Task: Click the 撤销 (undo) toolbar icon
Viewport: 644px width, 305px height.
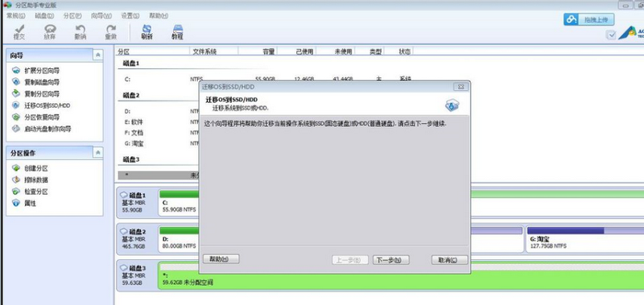Action: [80, 32]
